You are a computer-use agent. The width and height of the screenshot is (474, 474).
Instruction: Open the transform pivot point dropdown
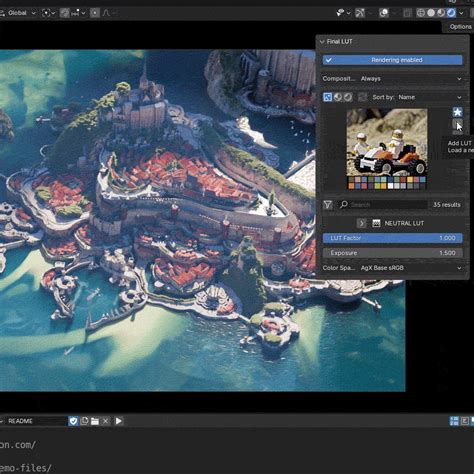[x=48, y=13]
